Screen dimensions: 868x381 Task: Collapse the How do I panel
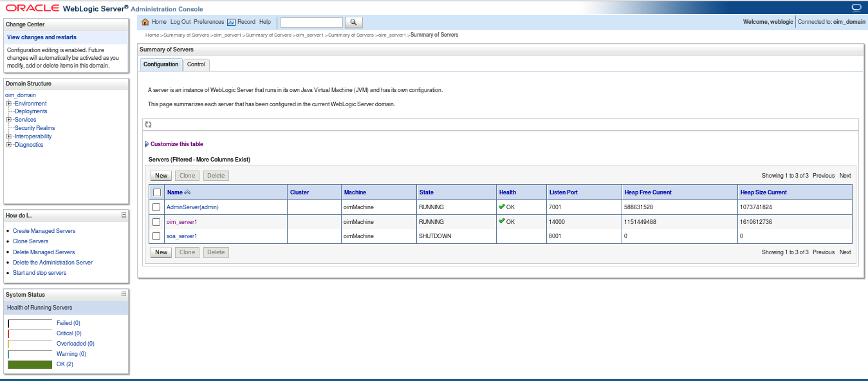tap(123, 216)
